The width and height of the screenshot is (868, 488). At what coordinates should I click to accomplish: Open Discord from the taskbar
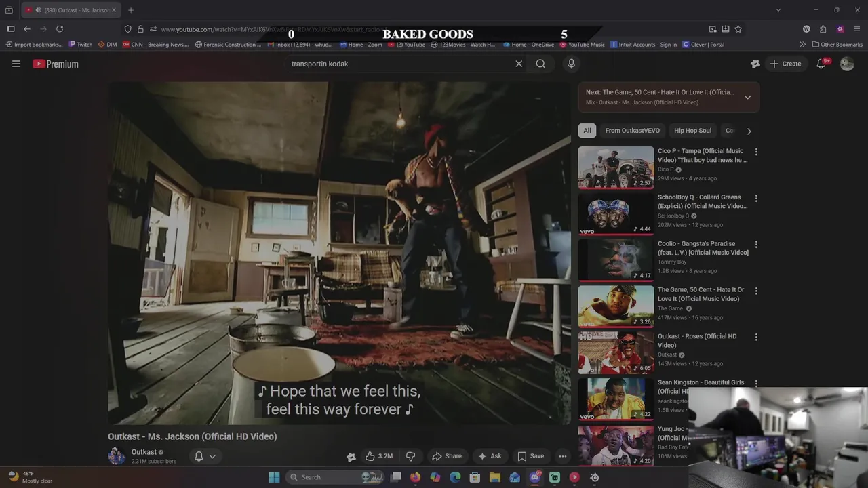(535, 477)
